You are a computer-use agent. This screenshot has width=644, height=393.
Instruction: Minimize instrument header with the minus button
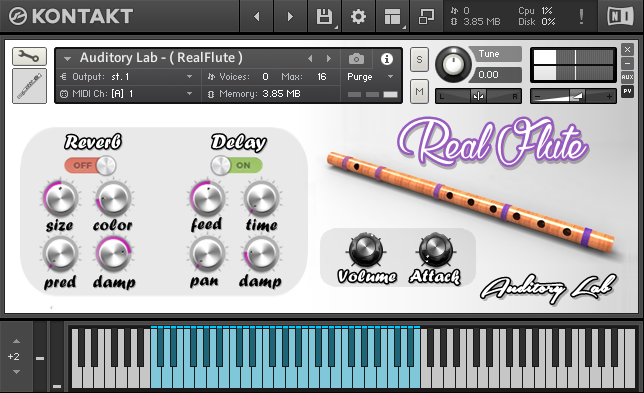(627, 64)
